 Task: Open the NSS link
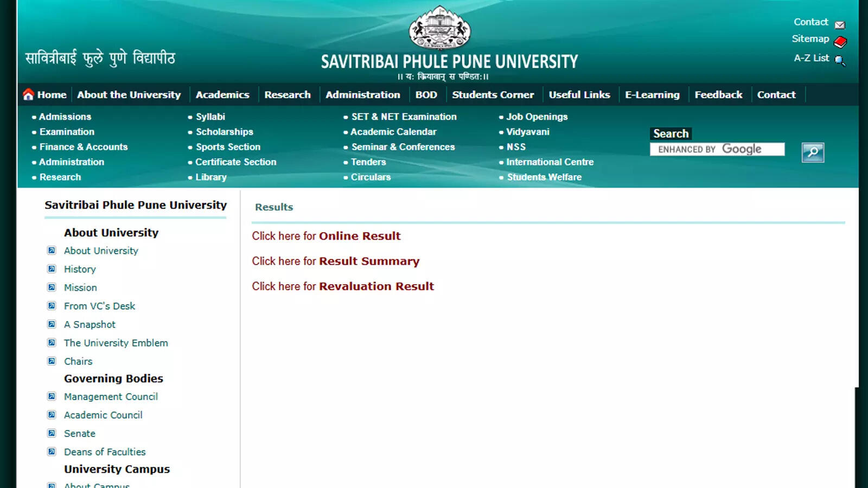516,147
